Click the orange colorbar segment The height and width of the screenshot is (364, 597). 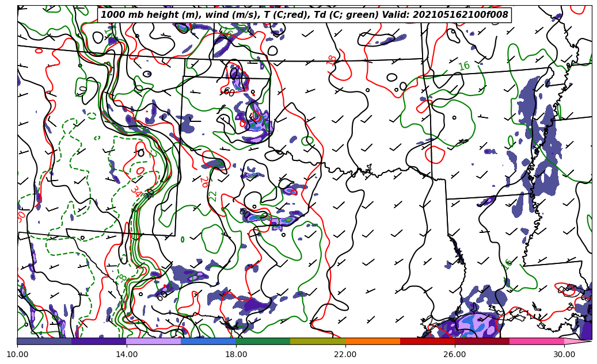pos(372,341)
